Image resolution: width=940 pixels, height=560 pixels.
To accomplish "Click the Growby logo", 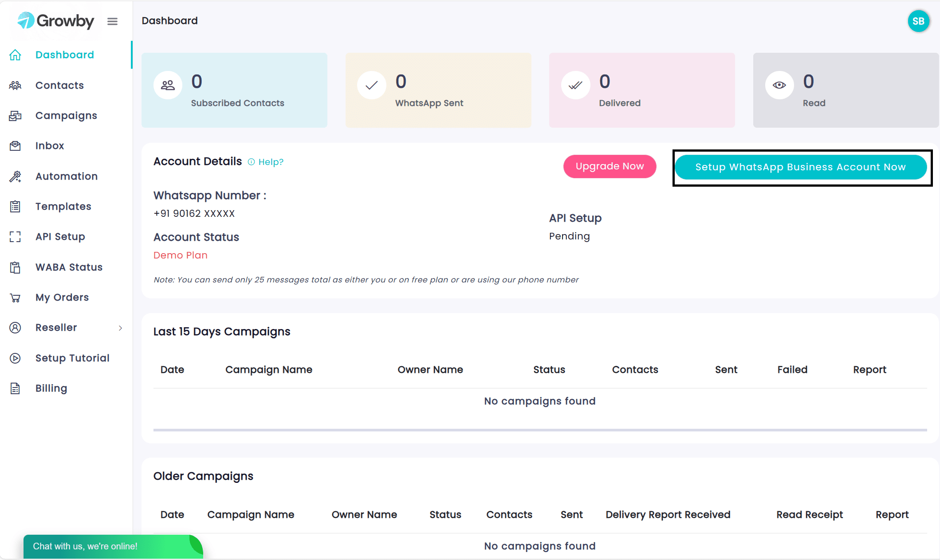I will (55, 21).
